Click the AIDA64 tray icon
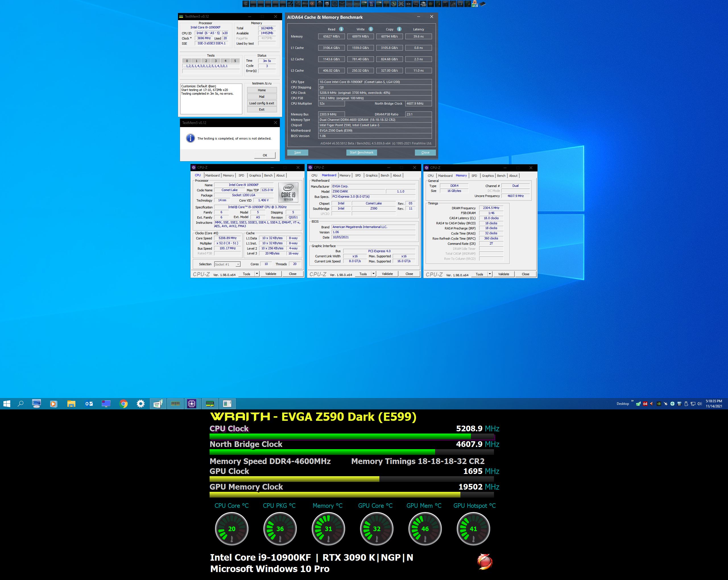Viewport: 728px width, 580px height. tap(645, 404)
